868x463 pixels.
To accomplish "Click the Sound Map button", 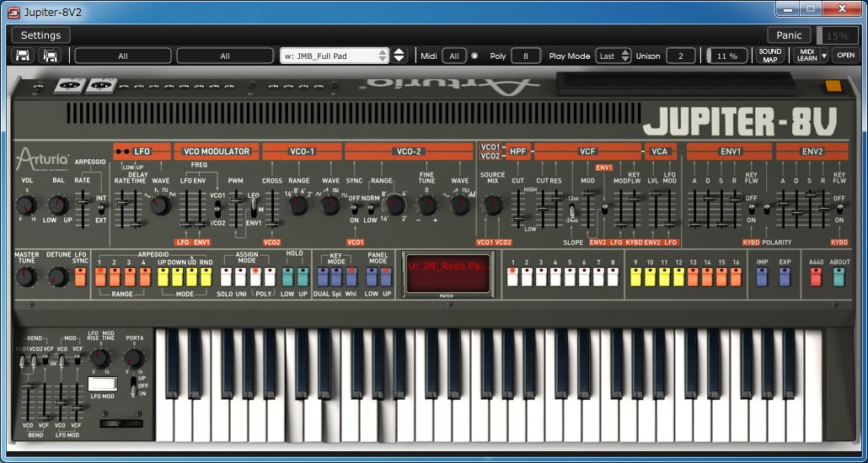I will point(770,56).
